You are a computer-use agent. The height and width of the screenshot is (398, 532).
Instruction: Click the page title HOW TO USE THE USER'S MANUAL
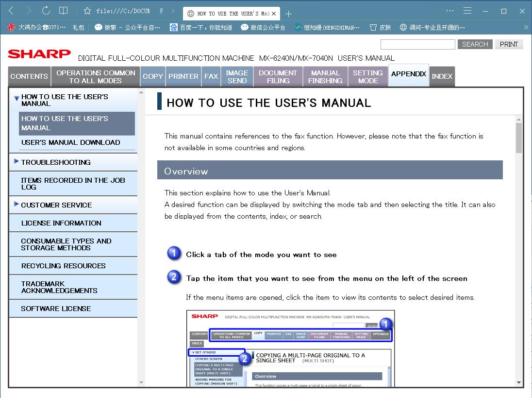click(269, 103)
